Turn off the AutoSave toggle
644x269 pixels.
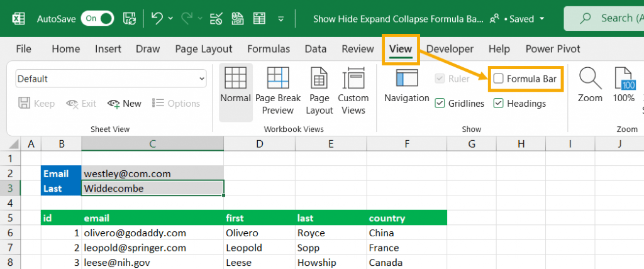point(99,19)
